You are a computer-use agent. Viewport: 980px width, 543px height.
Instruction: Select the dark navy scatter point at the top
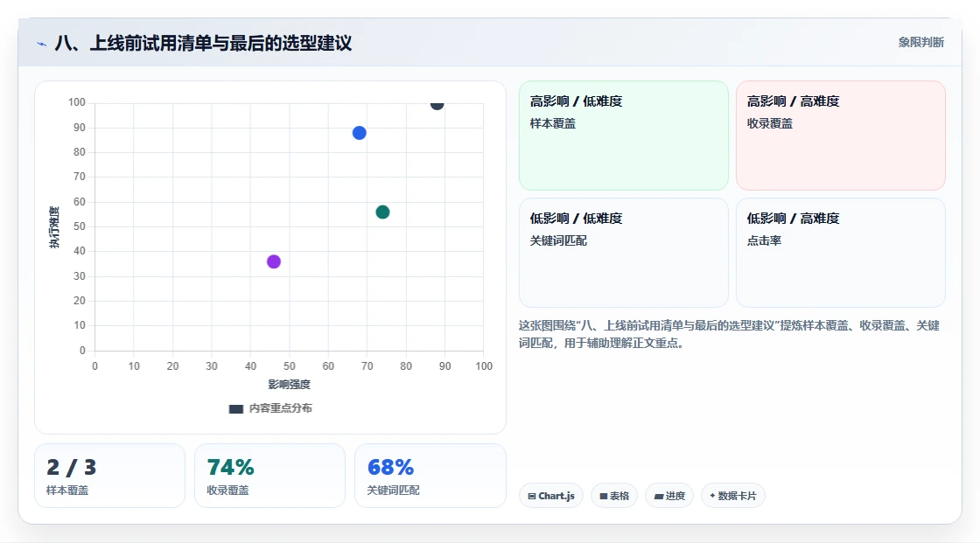click(437, 104)
